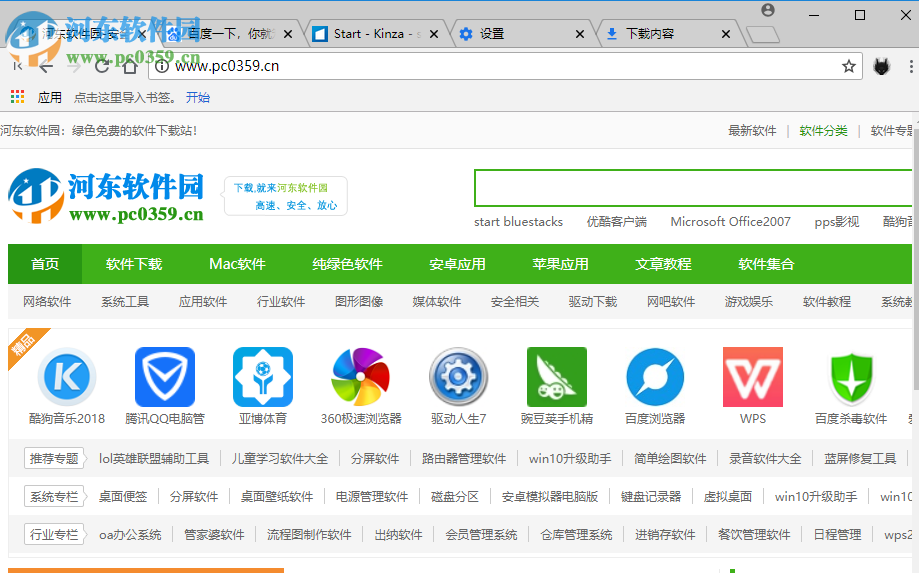
Task: Open the cat-face extension icon
Action: [x=881, y=66]
